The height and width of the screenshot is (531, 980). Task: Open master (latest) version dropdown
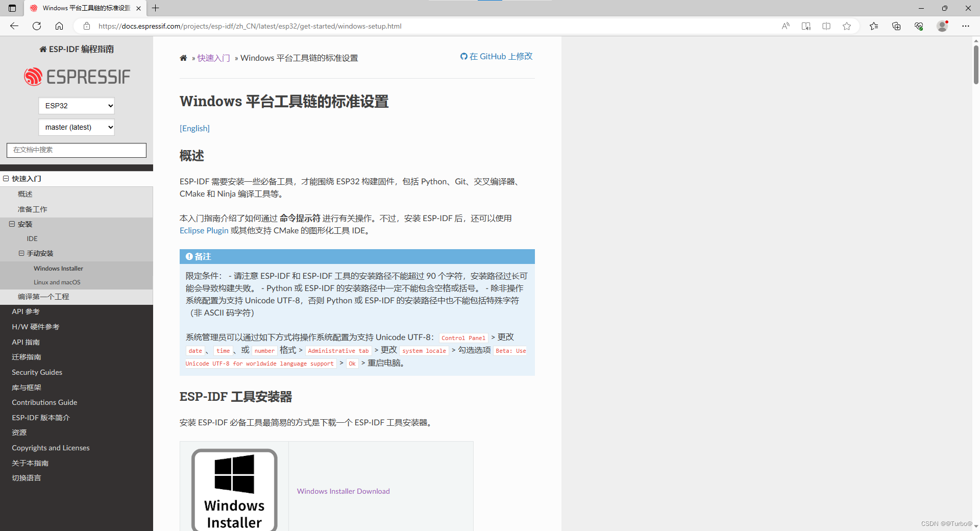(77, 127)
